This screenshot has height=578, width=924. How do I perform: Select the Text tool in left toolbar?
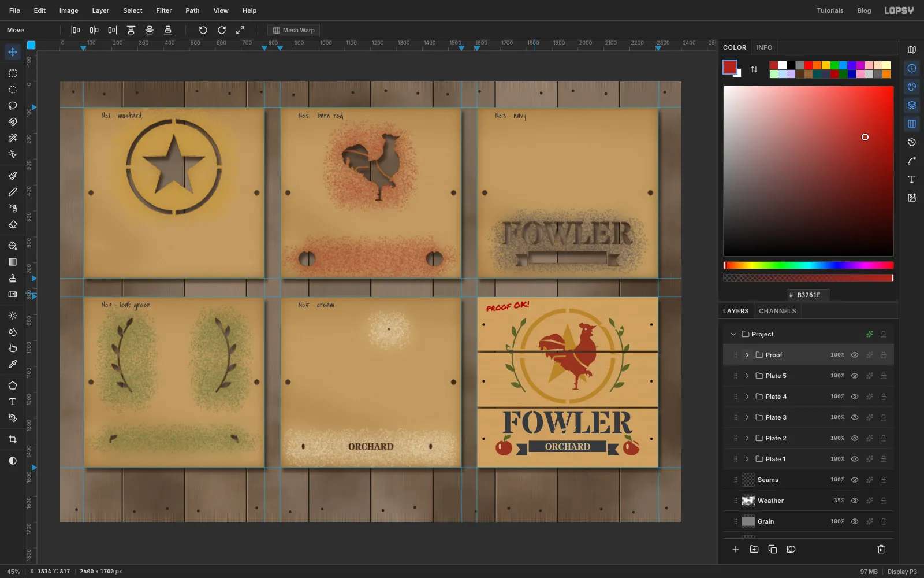click(x=13, y=402)
